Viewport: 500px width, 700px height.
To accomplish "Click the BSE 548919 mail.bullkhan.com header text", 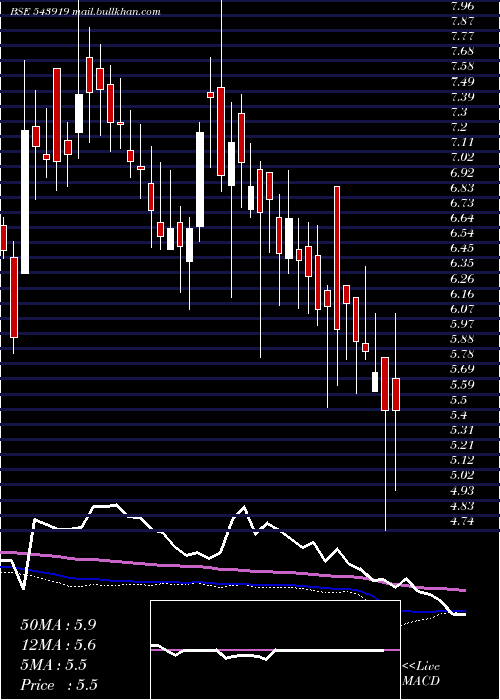I will [x=86, y=12].
